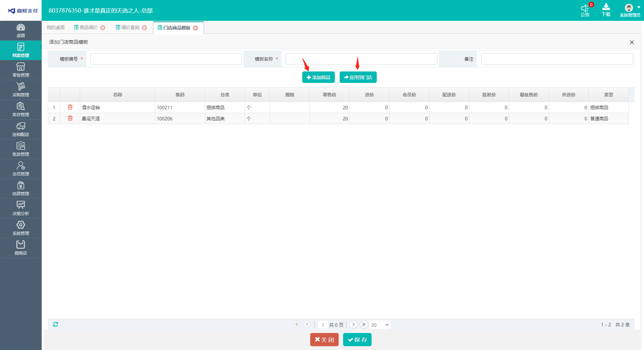Select the 勇闯天涯 name cell
The width and height of the screenshot is (644, 350).
(118, 119)
